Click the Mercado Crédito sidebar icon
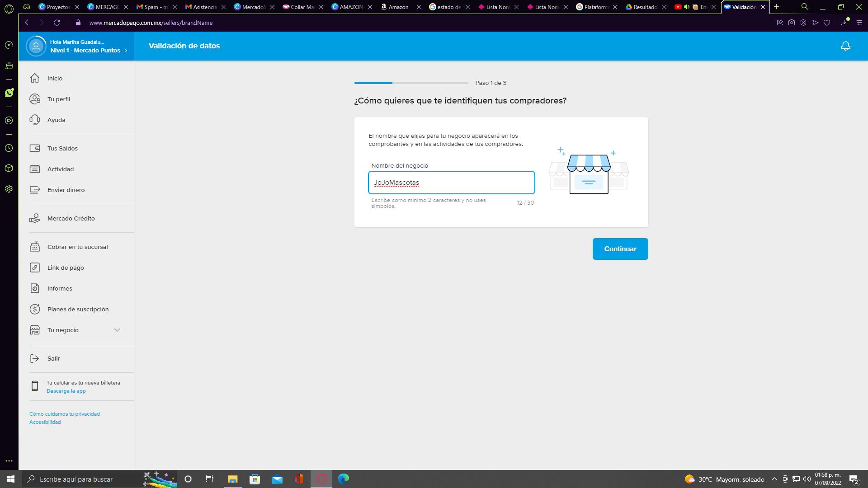The image size is (868, 488). click(35, 218)
